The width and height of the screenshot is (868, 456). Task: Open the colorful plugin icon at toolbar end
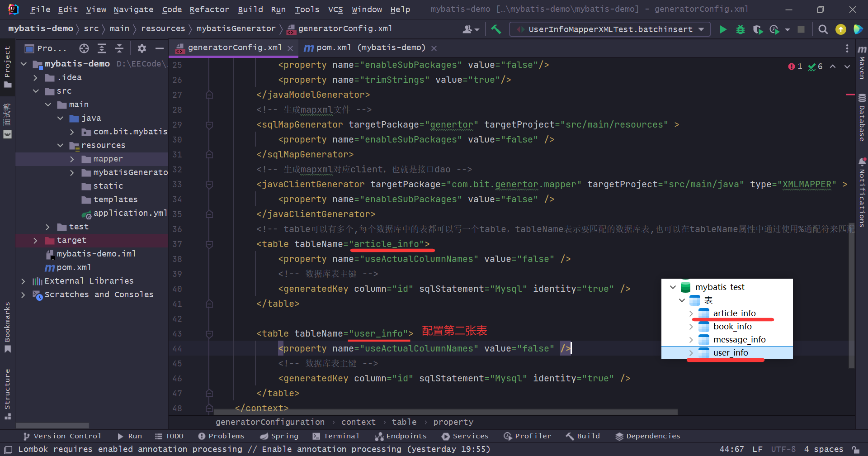pos(858,29)
